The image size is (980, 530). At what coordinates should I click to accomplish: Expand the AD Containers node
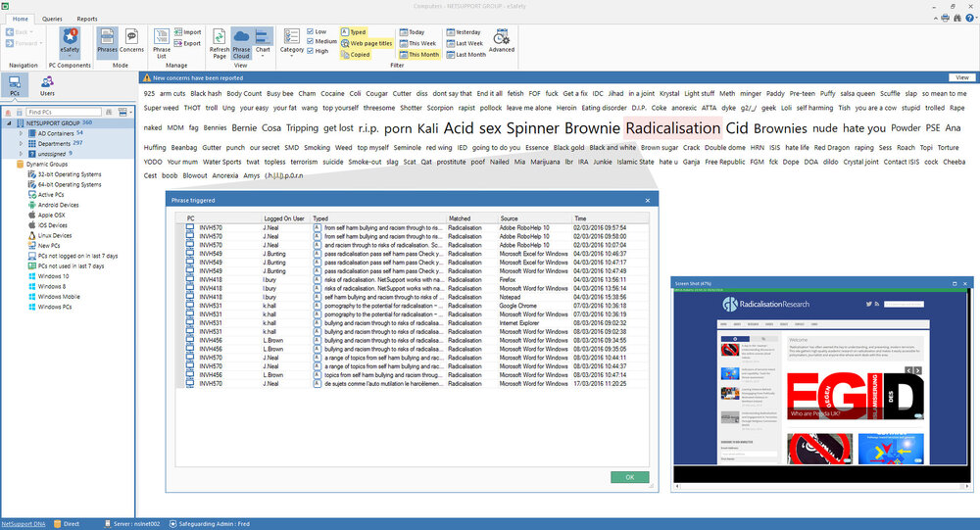pos(21,133)
